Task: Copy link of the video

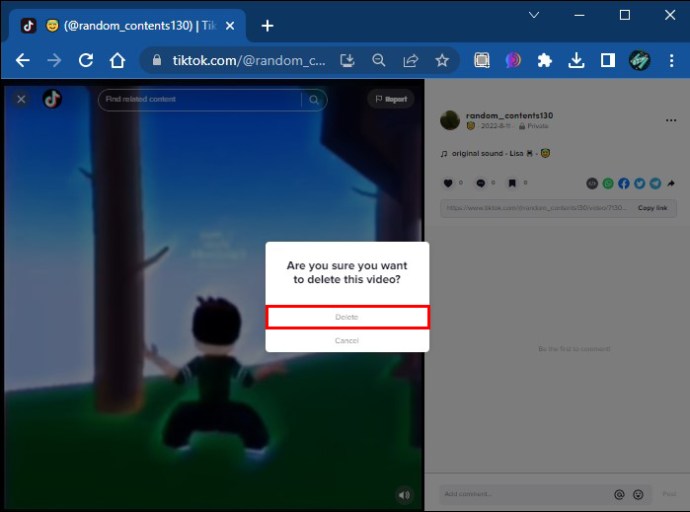Action: [653, 208]
